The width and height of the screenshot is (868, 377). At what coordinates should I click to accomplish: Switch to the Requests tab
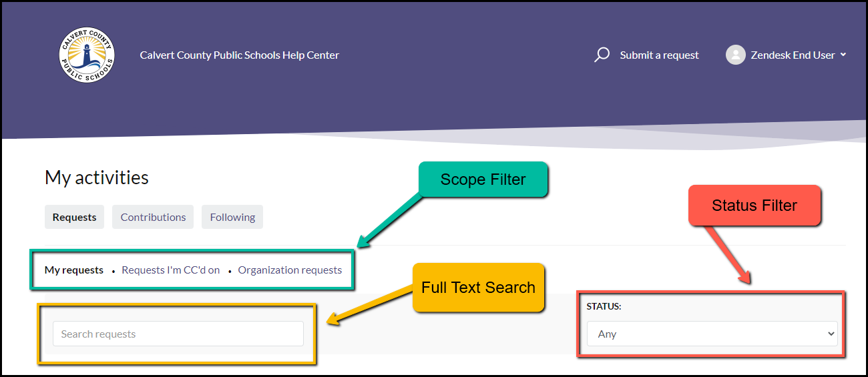coord(74,217)
